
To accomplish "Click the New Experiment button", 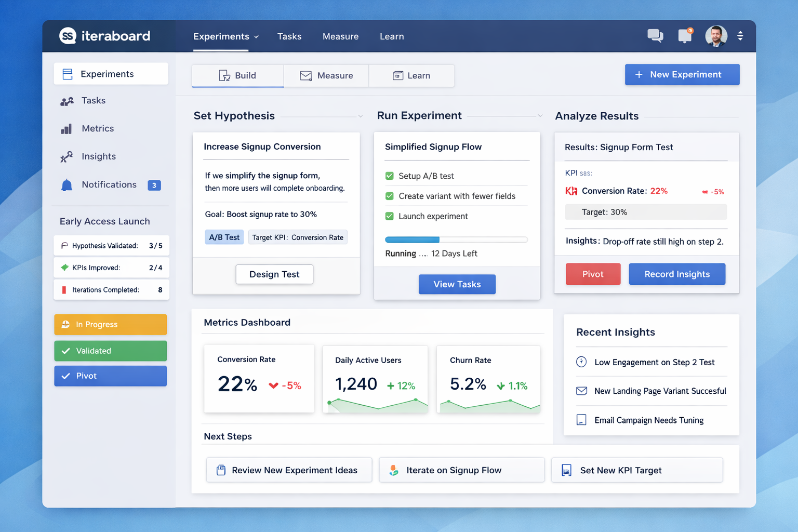I will [x=682, y=75].
